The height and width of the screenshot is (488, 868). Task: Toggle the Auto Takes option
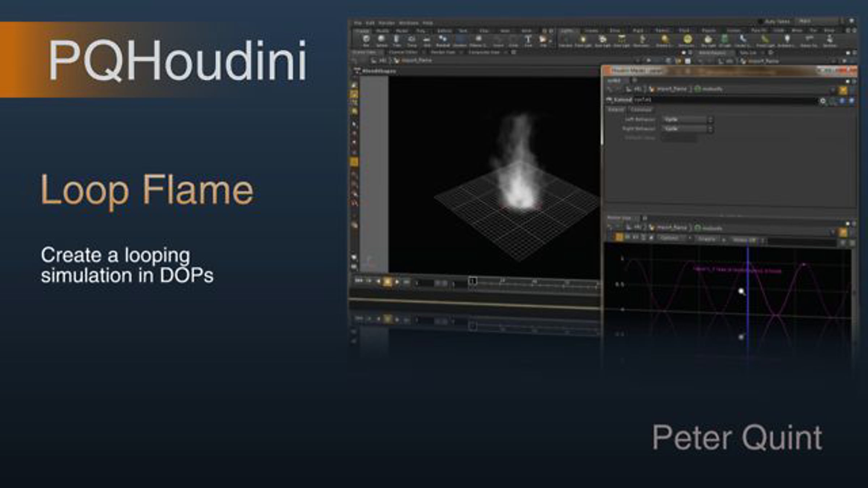point(774,22)
